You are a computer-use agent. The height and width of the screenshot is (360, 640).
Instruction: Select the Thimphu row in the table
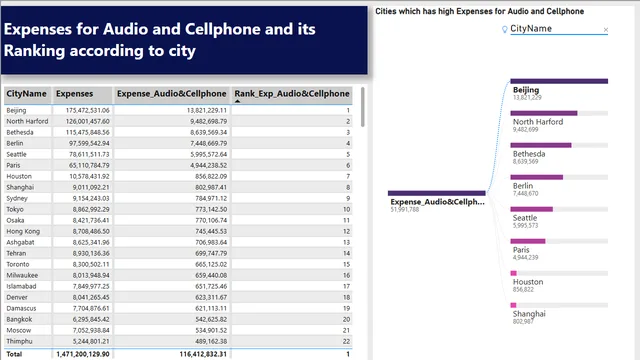[x=178, y=342]
